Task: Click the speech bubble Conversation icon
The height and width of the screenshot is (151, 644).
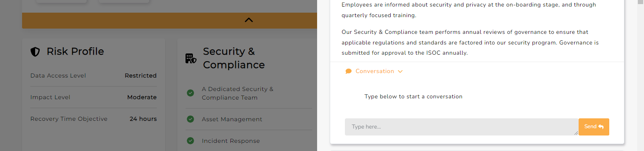Action: coord(349,71)
